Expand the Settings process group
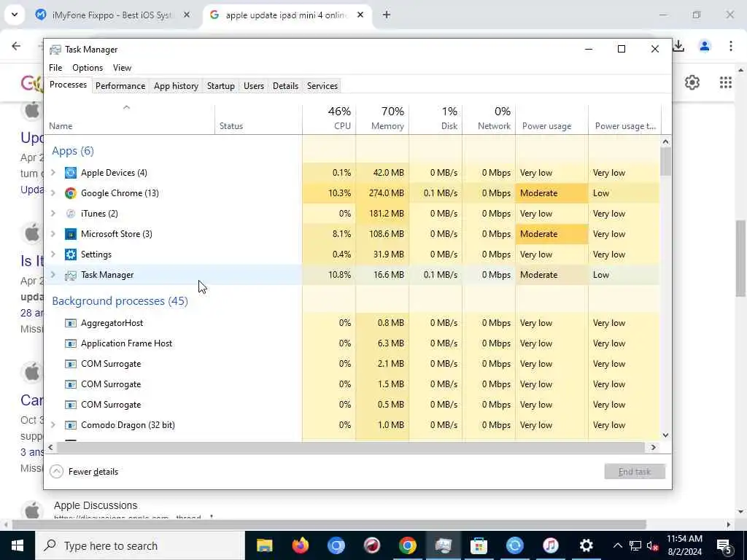The image size is (747, 560). click(53, 254)
